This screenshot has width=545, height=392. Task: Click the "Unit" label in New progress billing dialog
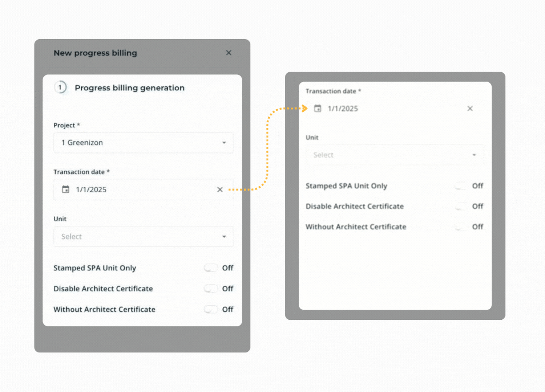tap(60, 219)
